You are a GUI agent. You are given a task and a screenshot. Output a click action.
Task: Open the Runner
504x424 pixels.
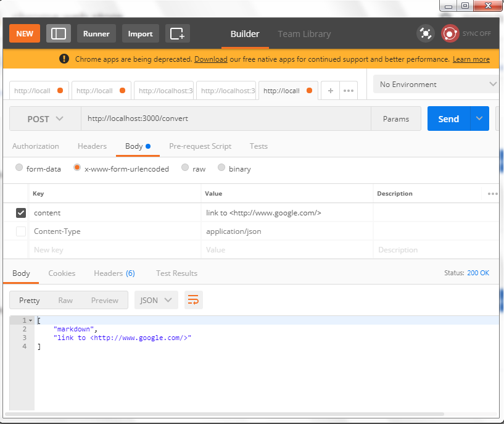click(96, 33)
